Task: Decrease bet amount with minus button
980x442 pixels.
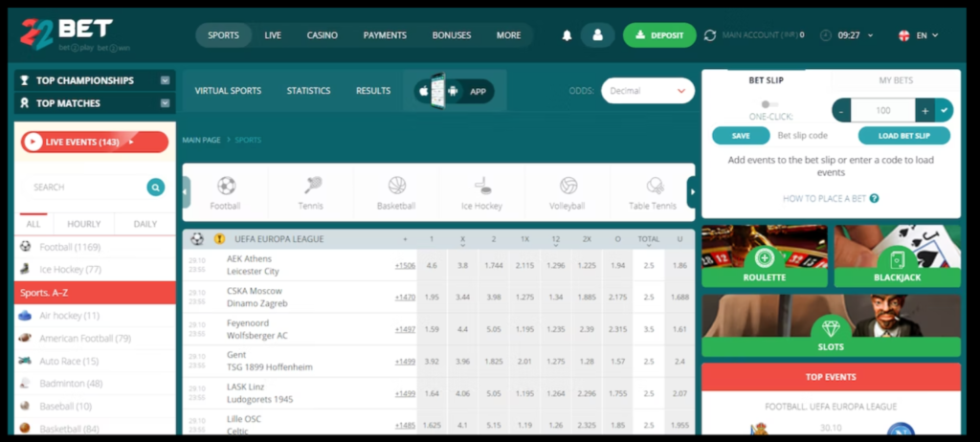Action: pos(841,111)
